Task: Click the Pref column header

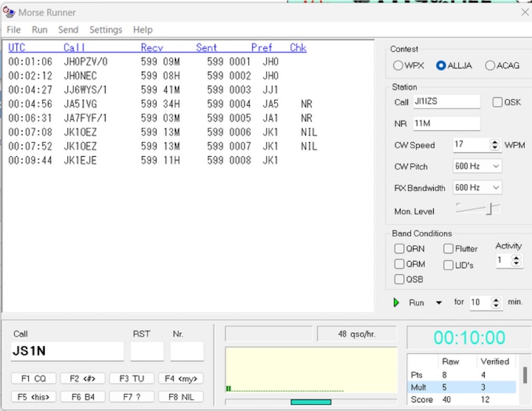Action: (x=262, y=48)
